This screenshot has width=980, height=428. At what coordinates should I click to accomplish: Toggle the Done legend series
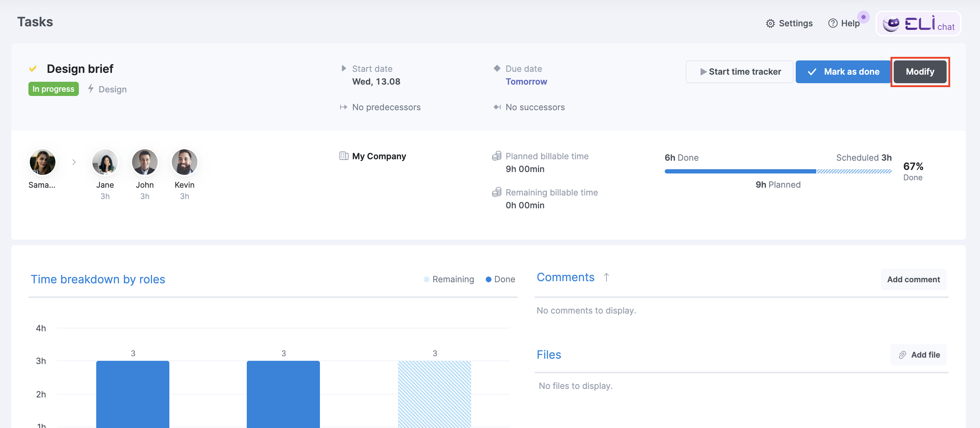tap(500, 279)
